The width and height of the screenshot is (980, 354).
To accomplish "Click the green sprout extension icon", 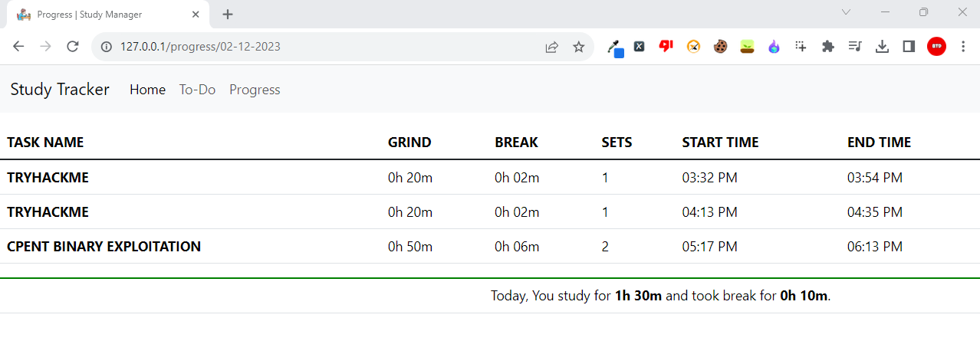I will coord(747,47).
